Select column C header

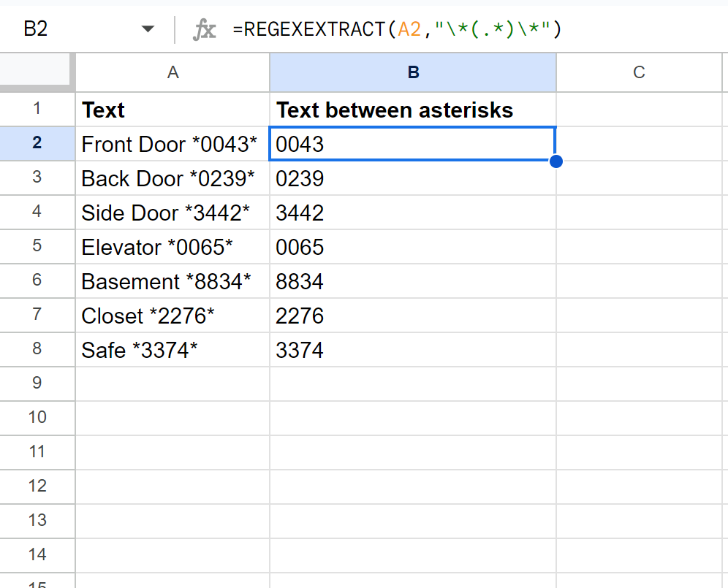(639, 72)
